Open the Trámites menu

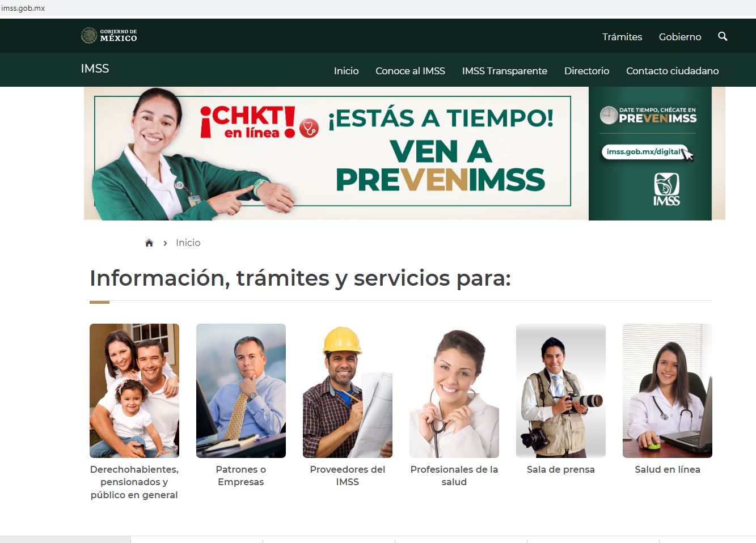[622, 37]
